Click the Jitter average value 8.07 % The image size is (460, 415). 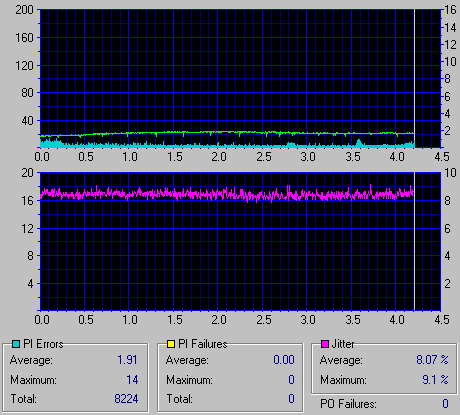click(x=432, y=360)
